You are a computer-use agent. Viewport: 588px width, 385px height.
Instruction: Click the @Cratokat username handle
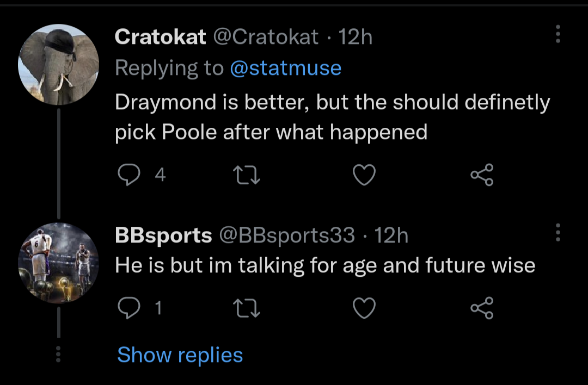point(266,37)
